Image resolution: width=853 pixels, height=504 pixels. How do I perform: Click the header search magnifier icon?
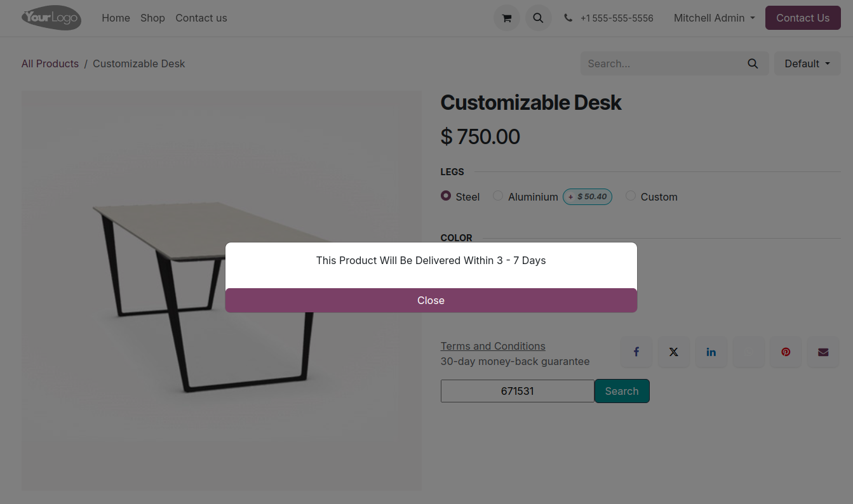538,18
